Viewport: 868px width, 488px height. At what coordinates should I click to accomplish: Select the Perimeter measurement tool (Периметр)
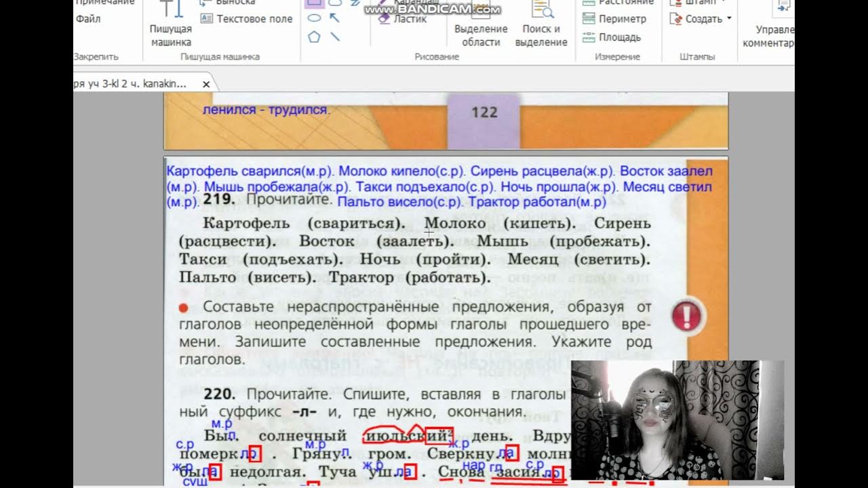click(614, 19)
